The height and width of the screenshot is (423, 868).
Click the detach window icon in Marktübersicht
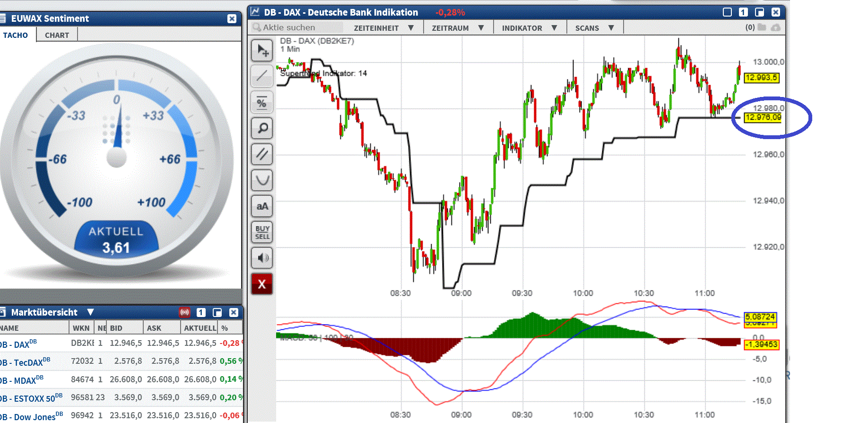pos(217,312)
